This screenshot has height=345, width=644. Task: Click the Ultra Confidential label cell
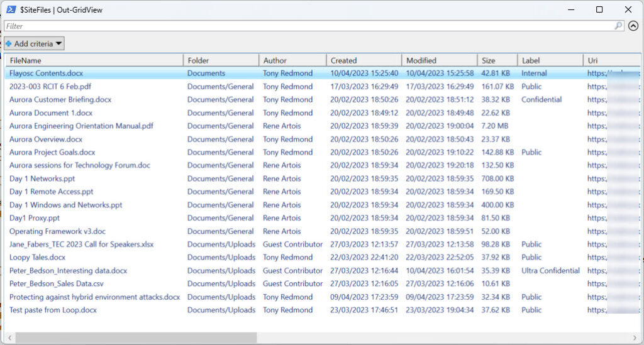point(550,271)
